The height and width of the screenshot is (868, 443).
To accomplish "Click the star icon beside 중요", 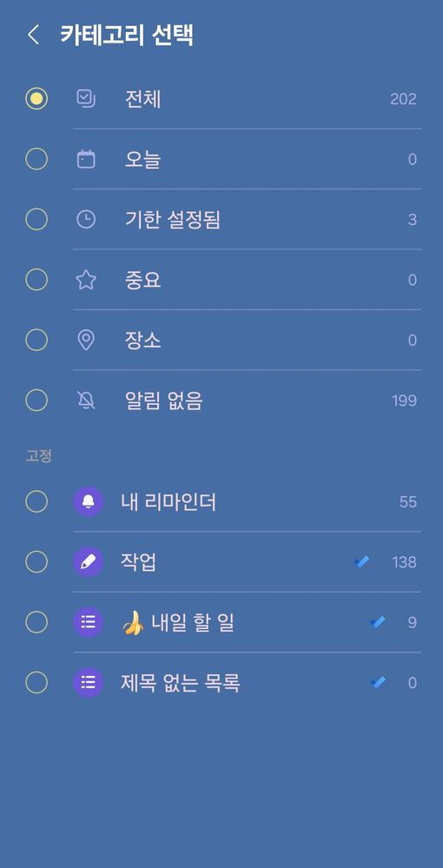I will point(86,280).
